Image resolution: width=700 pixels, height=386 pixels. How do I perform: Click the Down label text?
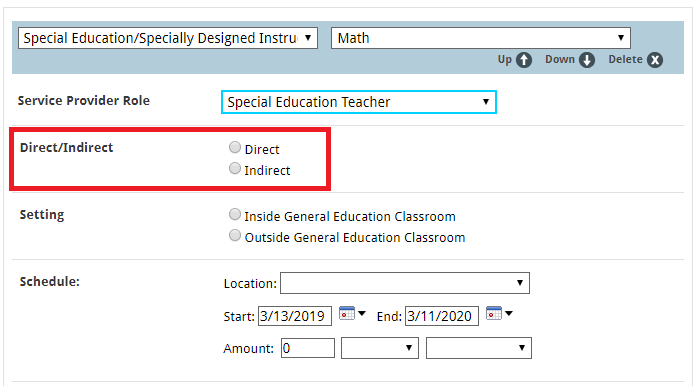[560, 59]
